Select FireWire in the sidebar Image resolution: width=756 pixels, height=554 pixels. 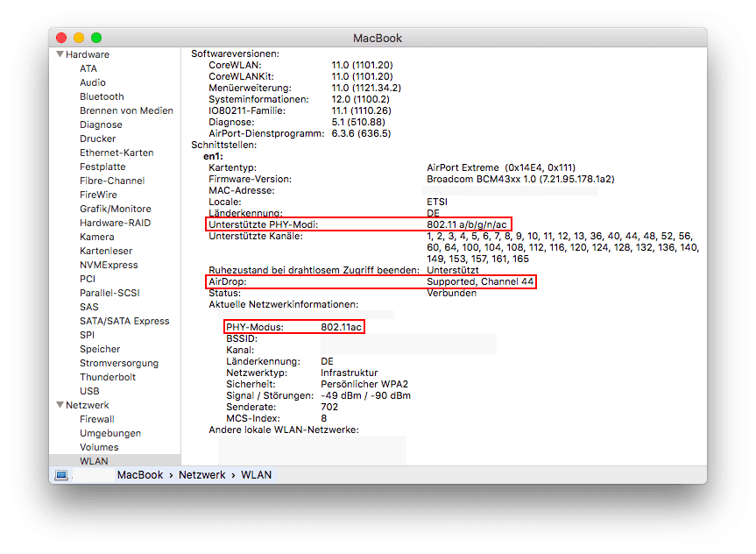[x=98, y=195]
